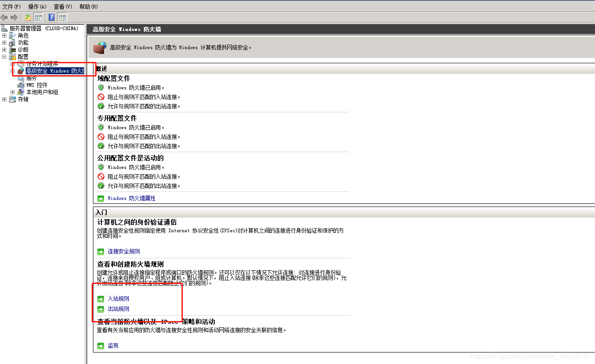Open the Windows 防火墙属性 link
The image size is (595, 364).
[x=131, y=198]
